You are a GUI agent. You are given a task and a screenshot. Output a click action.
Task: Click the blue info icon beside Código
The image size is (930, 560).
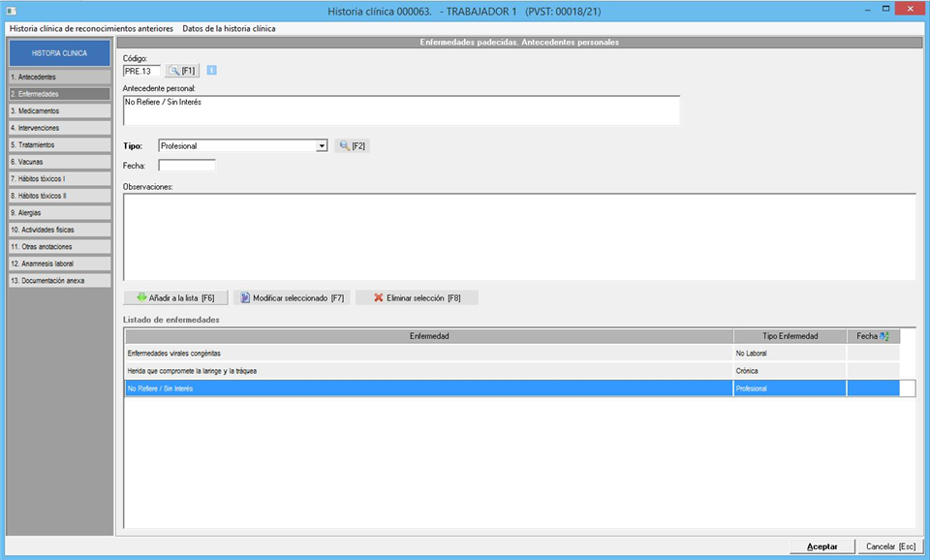212,71
